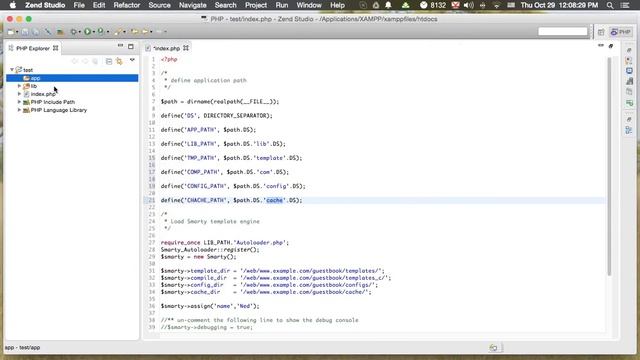Click the lower restore icon in right trim bar

pyautogui.click(x=629, y=119)
